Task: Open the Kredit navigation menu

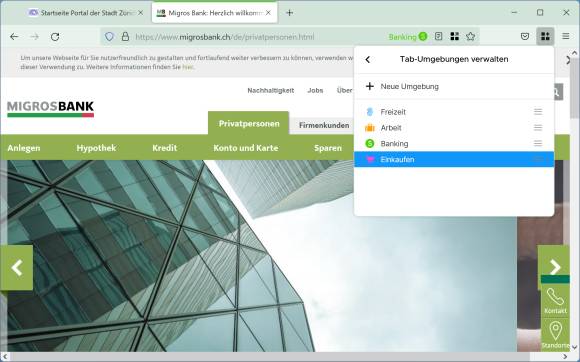Action: [x=165, y=148]
